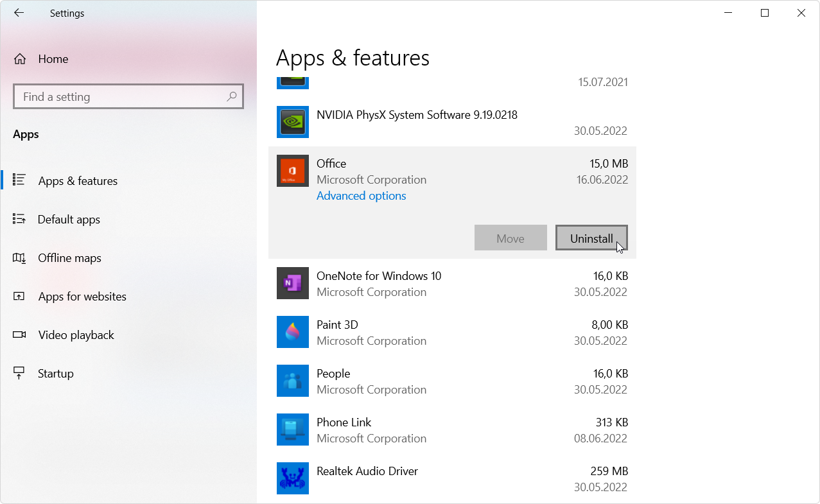
Task: Click the NVIDIA PhysX app icon
Action: click(293, 122)
